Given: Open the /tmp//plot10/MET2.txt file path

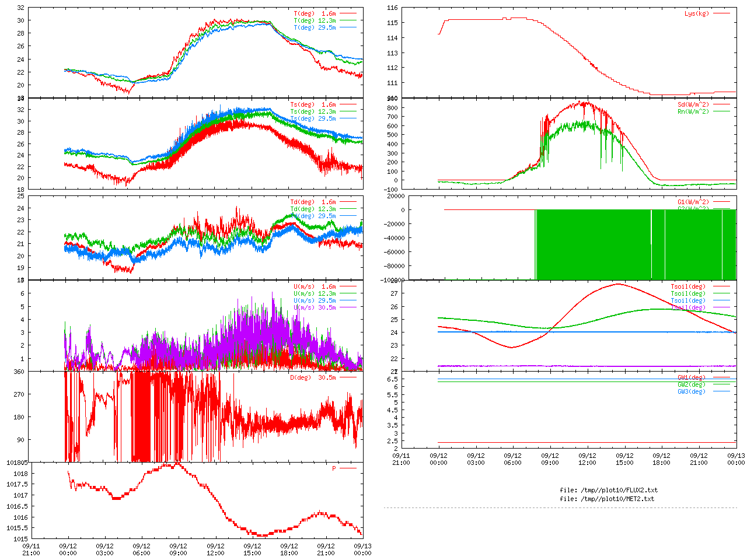Looking at the screenshot, I should [607, 499].
